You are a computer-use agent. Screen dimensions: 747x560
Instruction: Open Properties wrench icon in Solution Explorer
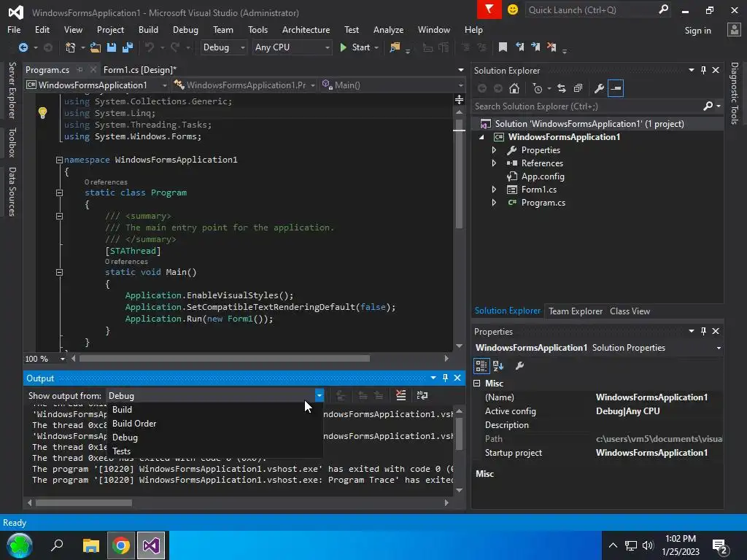tap(600, 88)
